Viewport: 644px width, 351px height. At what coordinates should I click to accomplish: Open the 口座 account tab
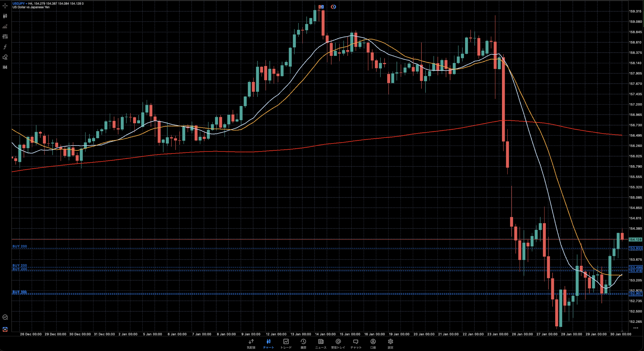coord(373,344)
